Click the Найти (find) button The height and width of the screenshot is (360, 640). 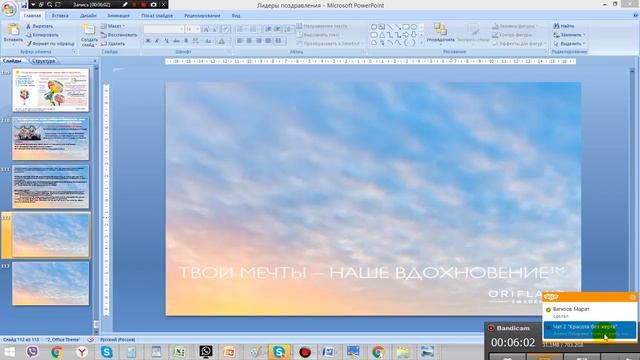[564, 26]
